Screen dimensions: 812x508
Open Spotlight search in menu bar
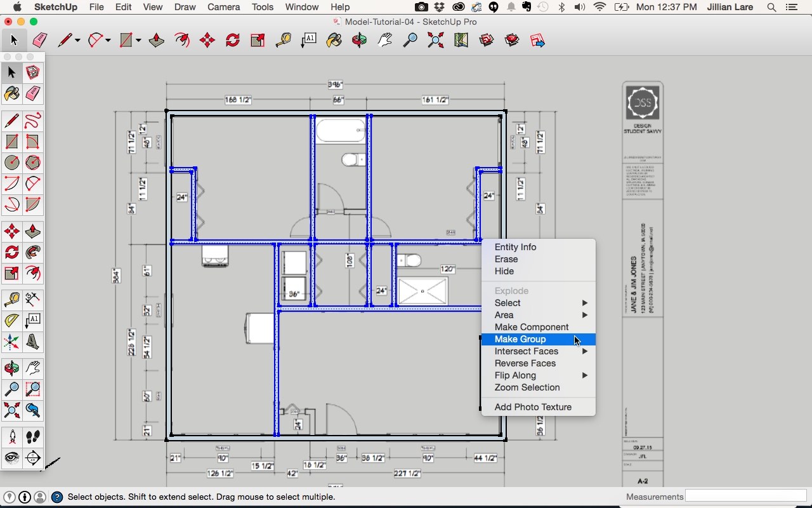pos(771,7)
